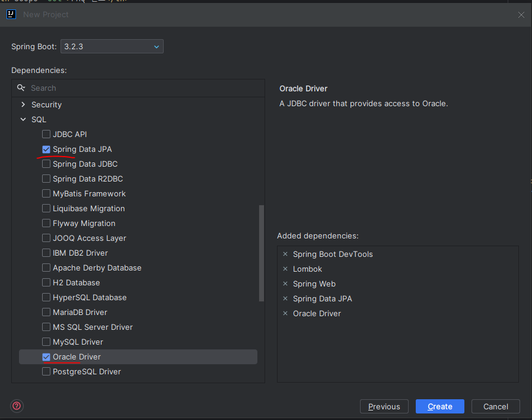Select the SQL tree item label
This screenshot has height=420, width=532.
click(x=39, y=119)
